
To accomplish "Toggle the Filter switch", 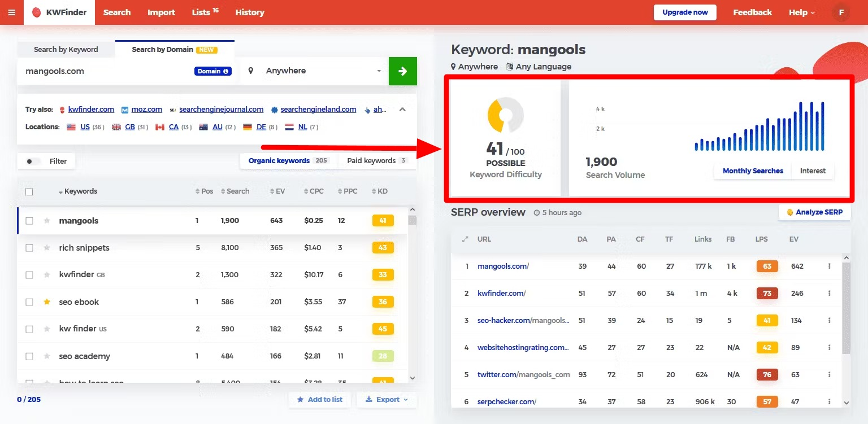I will point(33,161).
